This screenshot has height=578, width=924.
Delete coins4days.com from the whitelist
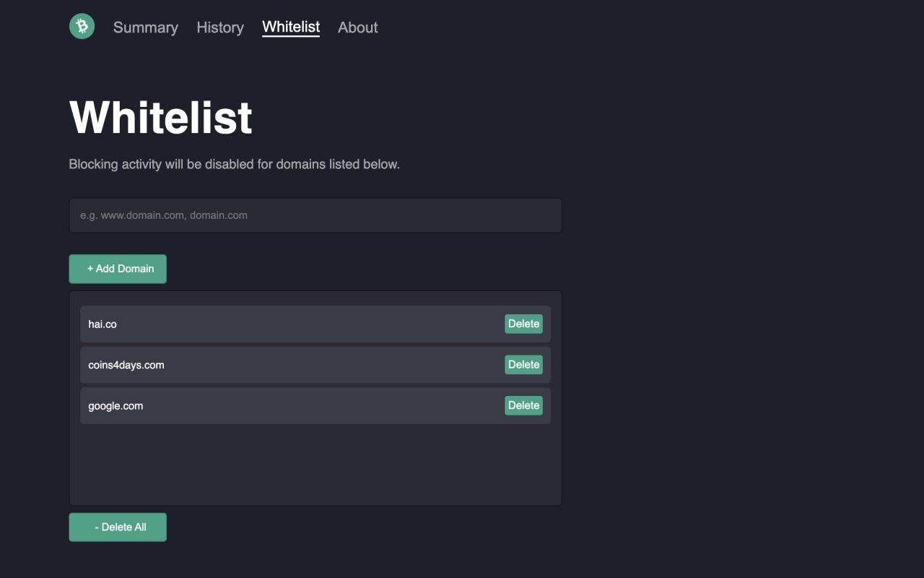pyautogui.click(x=523, y=365)
